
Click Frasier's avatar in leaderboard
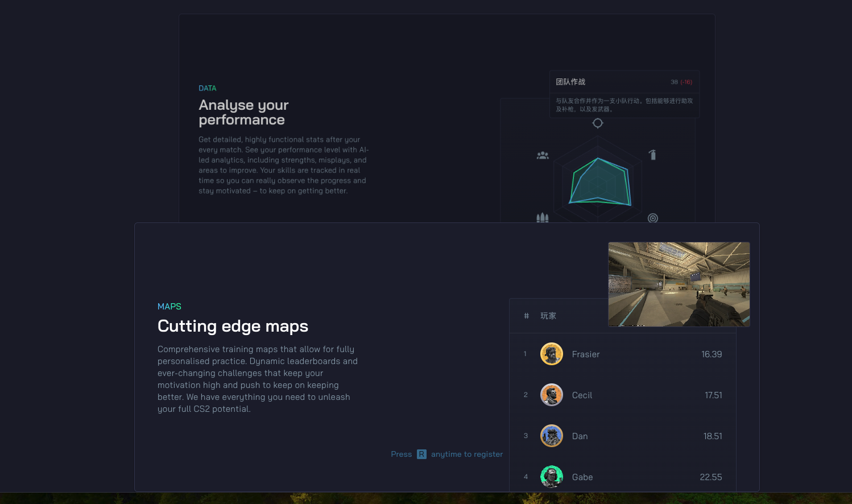552,354
